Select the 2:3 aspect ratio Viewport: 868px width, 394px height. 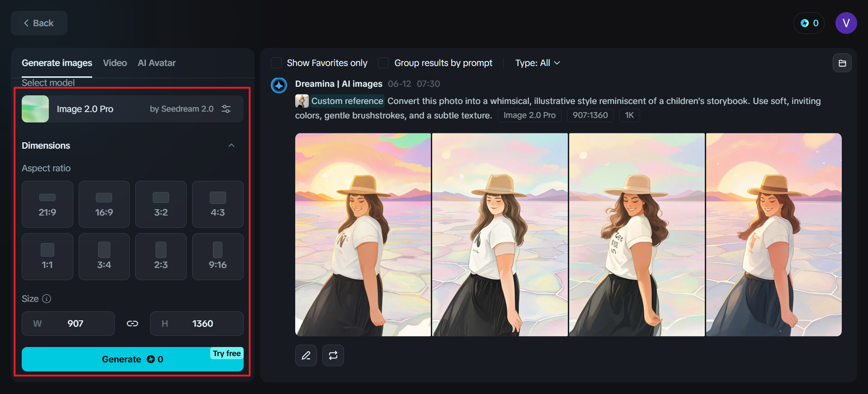coord(161,257)
